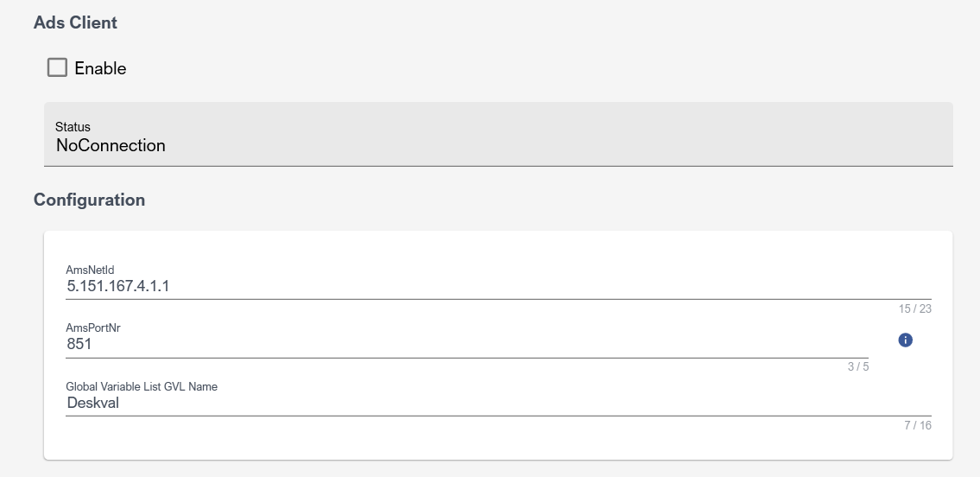Viewport: 980px width, 477px height.
Task: Click the info icon beside AmsPortNr
Action: pyautogui.click(x=905, y=340)
